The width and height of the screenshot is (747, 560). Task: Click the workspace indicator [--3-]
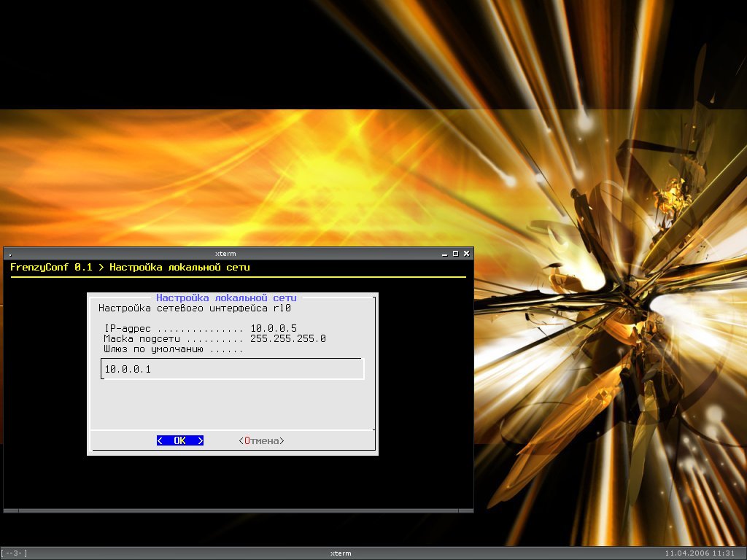tap(14, 553)
